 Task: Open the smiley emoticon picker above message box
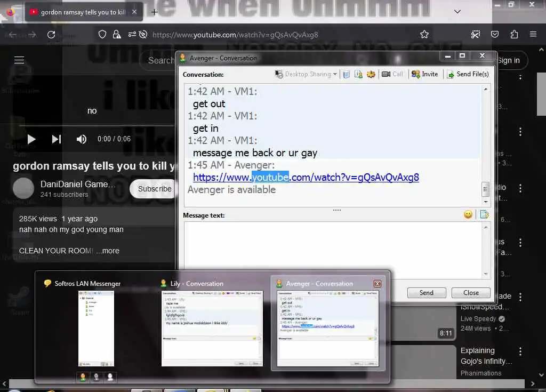(x=468, y=214)
